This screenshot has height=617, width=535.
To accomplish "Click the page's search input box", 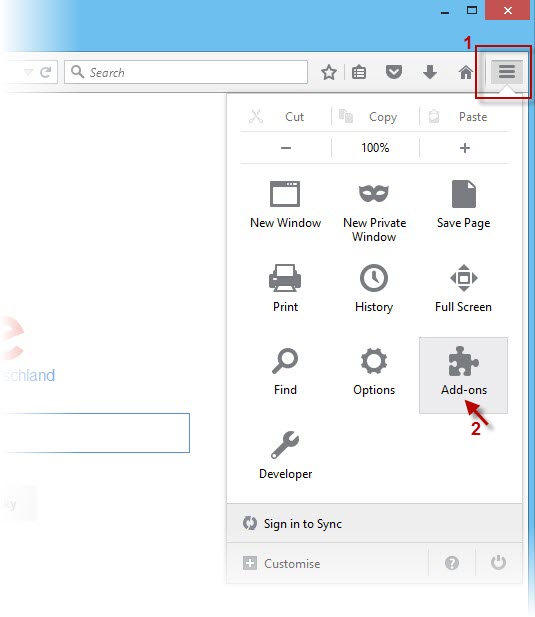I will [x=95, y=433].
